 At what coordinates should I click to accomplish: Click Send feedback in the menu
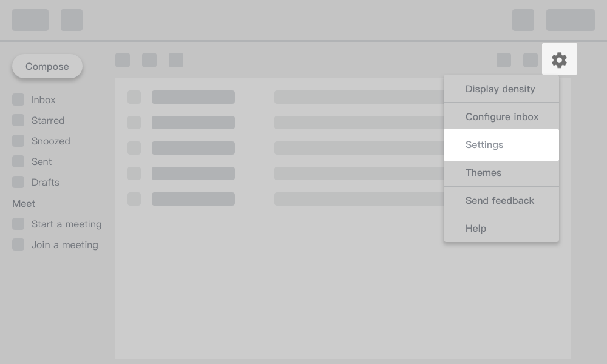(x=500, y=201)
